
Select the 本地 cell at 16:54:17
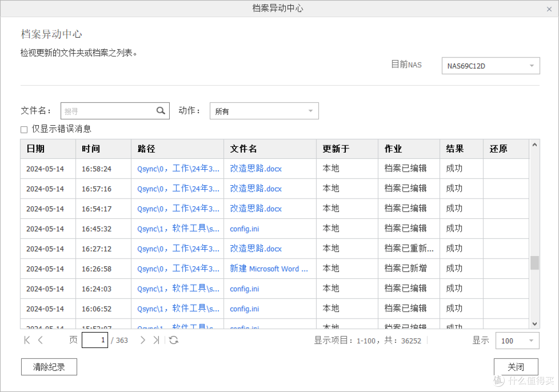tap(347, 208)
